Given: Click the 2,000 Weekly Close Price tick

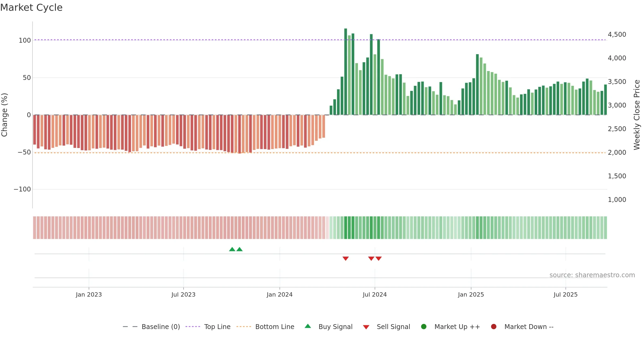Looking at the screenshot, I should (x=617, y=153).
